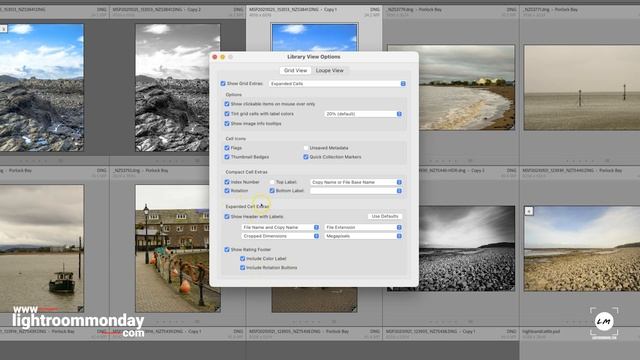640x360 pixels.
Task: Disable Tint grid cells with label colors
Action: [x=227, y=114]
